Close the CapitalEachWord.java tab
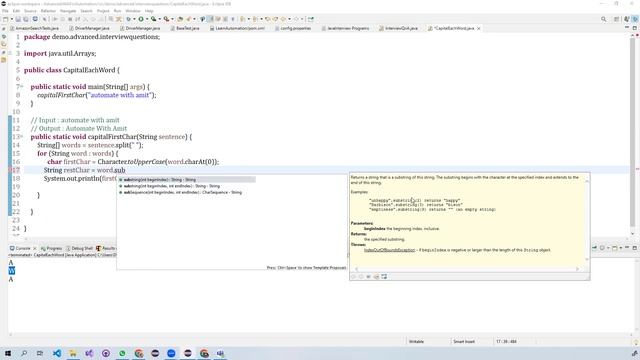 (x=479, y=28)
